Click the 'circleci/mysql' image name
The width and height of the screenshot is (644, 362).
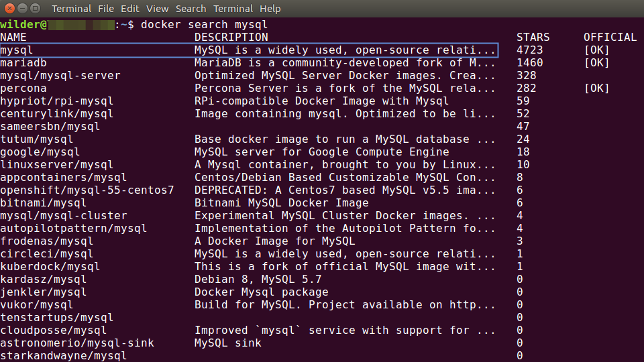pos(47,253)
